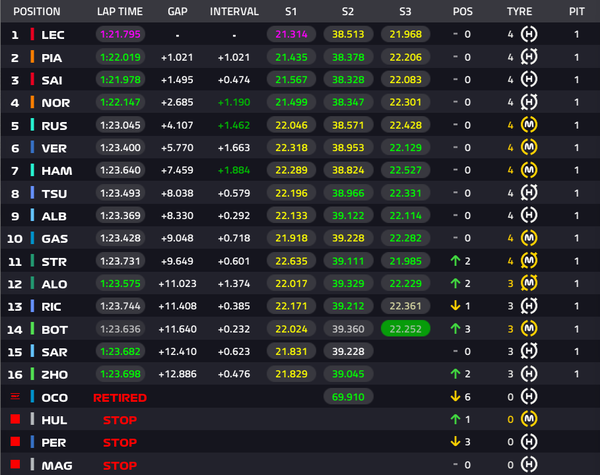Click the hard tyre icon in LEC row
The image size is (600, 475).
[529, 34]
